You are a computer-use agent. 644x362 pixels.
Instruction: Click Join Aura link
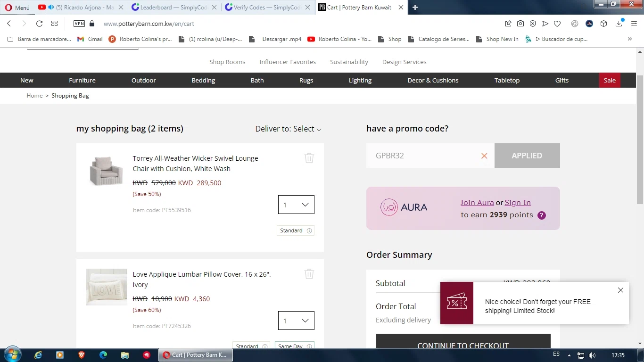477,203
